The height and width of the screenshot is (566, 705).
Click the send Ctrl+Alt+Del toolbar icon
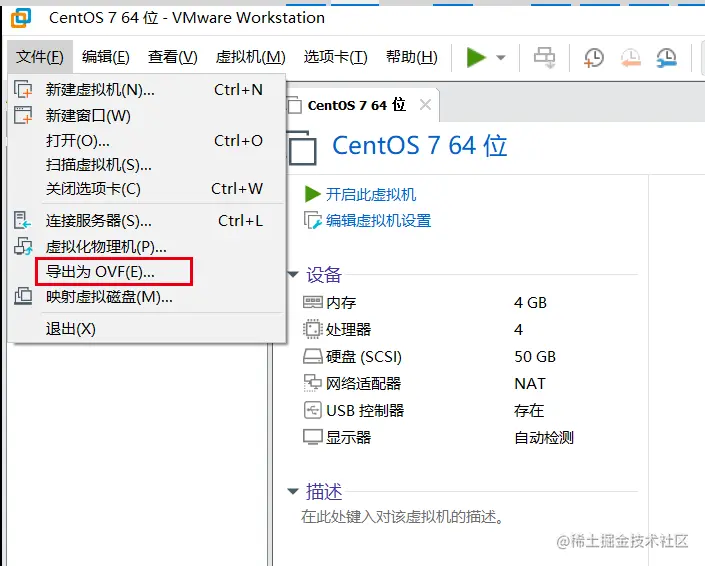point(544,58)
